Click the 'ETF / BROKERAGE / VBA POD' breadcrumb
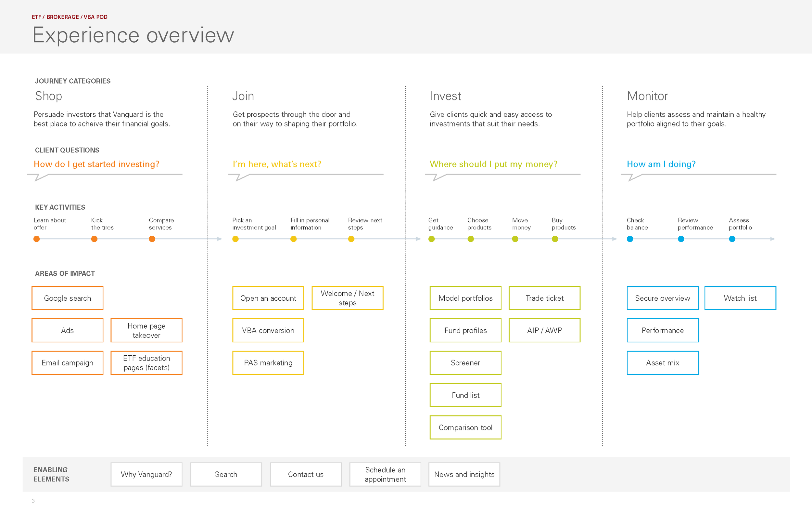The image size is (812, 526). point(70,17)
